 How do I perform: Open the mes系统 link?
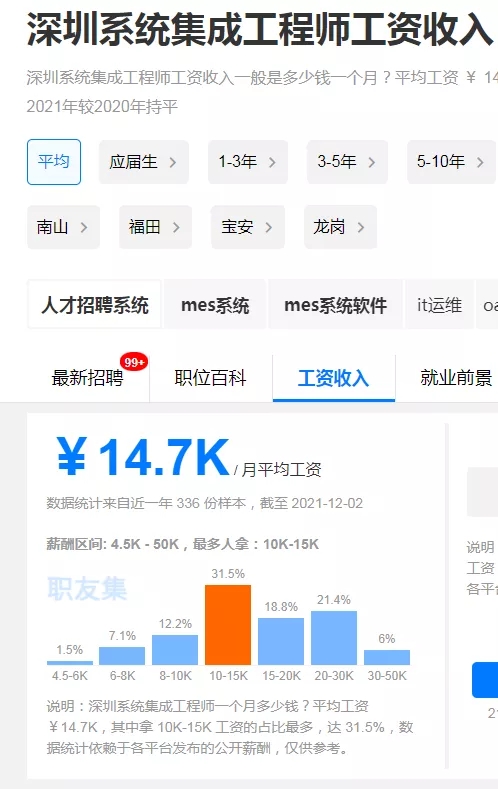click(215, 305)
